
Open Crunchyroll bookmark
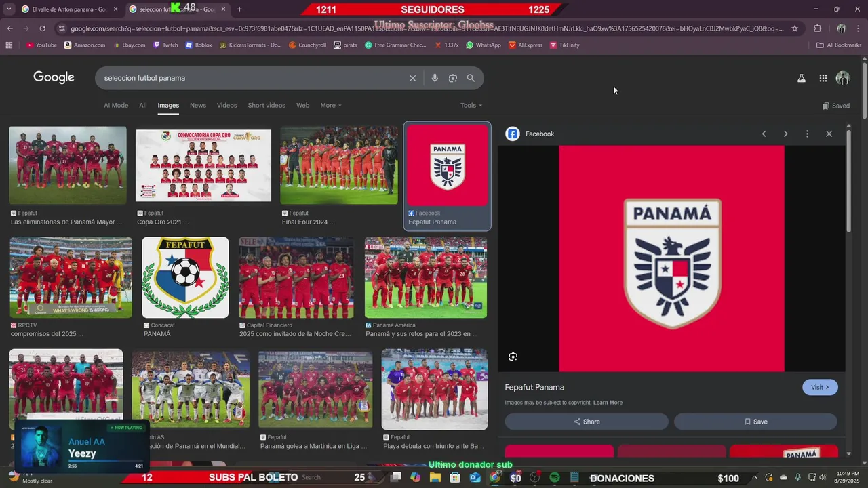307,45
